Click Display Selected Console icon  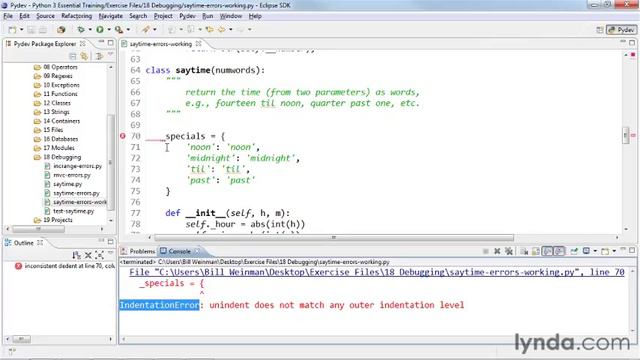587,251
